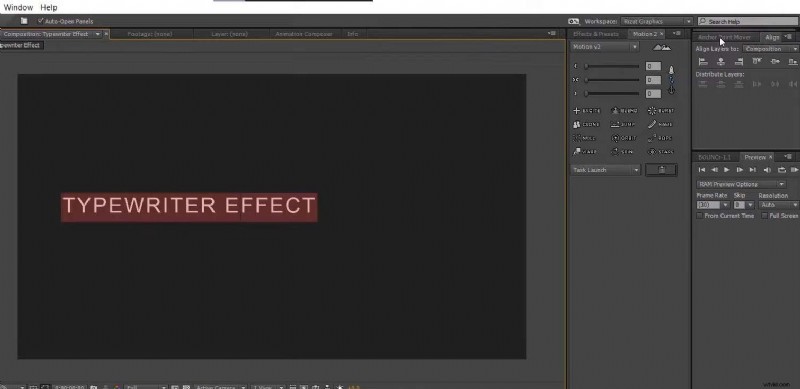Enable Auto-Open Panels checkbox

[41, 21]
